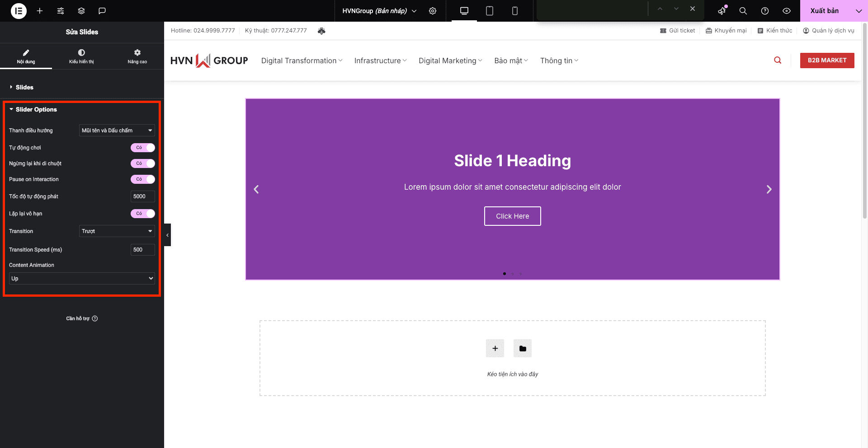Toggle the Pause on Interaction switch
Screen dimensions: 868x448
[x=143, y=179]
